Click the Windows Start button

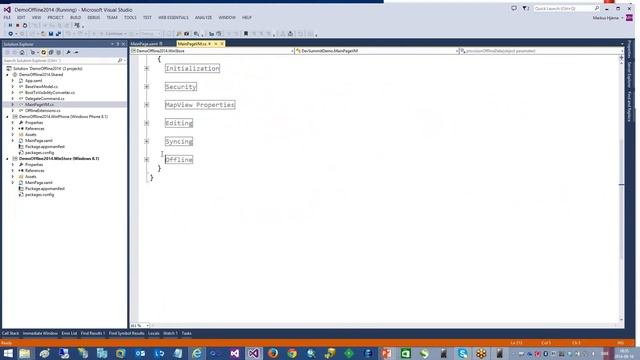[8, 353]
